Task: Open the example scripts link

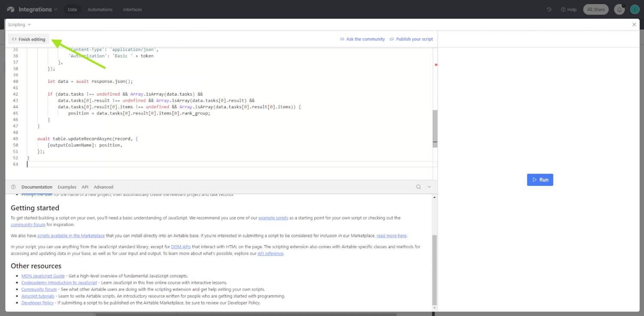Action: click(x=273, y=218)
